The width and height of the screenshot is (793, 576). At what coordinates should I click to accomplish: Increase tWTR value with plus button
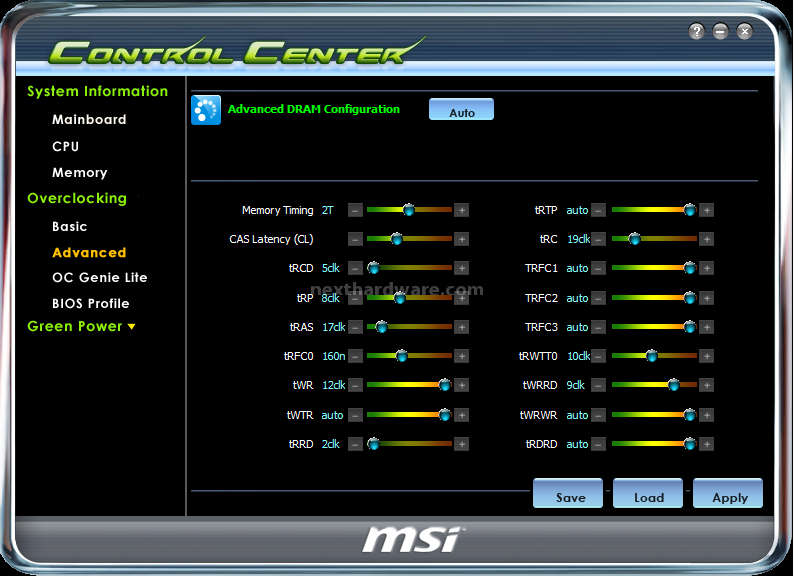tap(461, 415)
